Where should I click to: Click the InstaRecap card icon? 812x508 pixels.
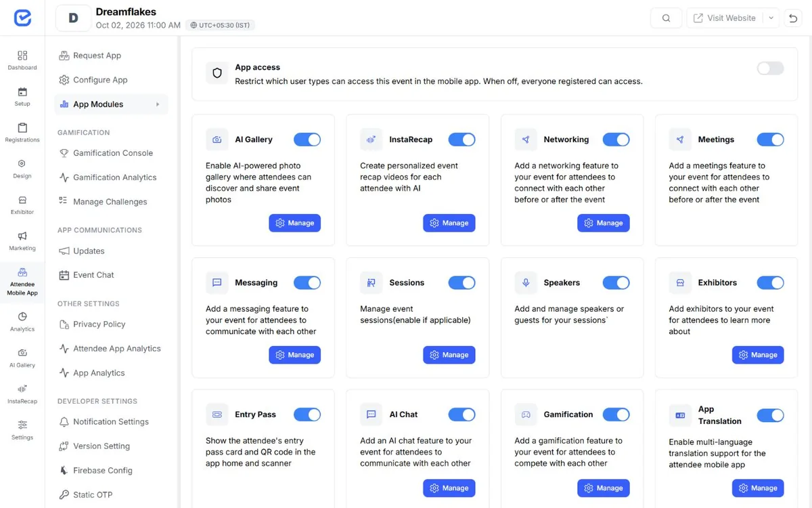(371, 140)
